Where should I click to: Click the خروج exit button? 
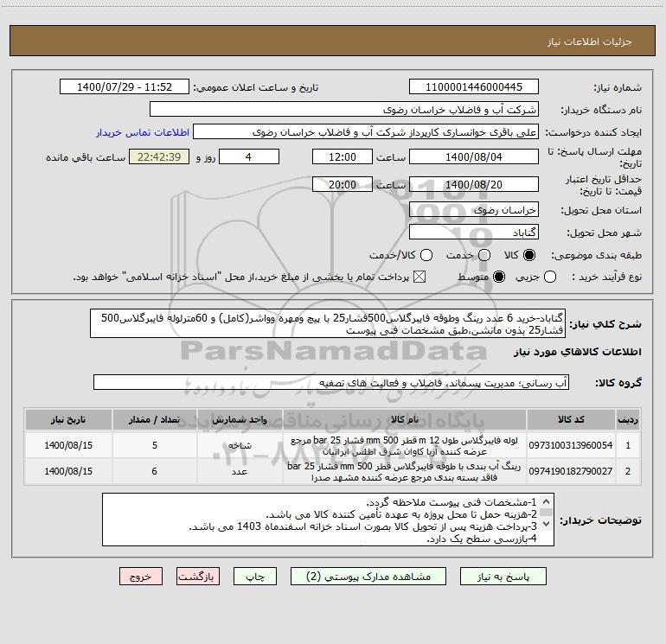141,577
